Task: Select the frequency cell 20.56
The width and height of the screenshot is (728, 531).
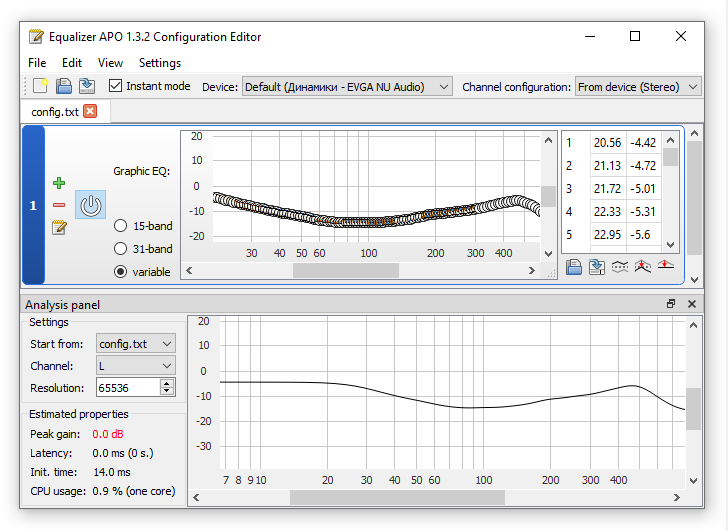Action: click(x=608, y=142)
